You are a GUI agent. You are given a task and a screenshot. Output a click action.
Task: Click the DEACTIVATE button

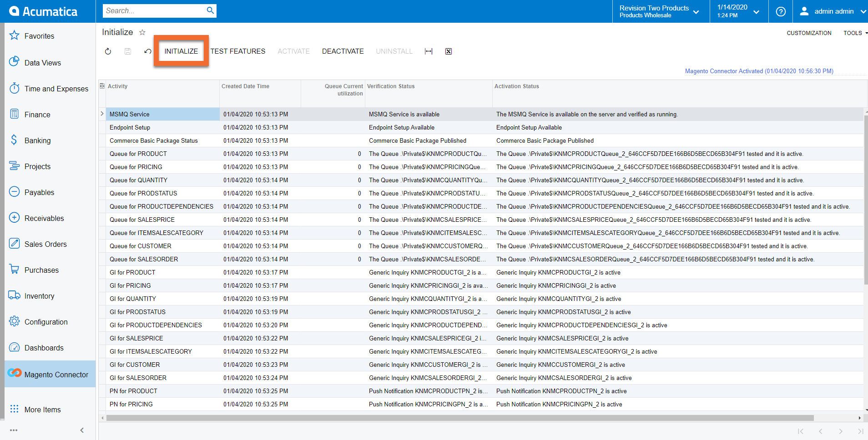(x=343, y=51)
